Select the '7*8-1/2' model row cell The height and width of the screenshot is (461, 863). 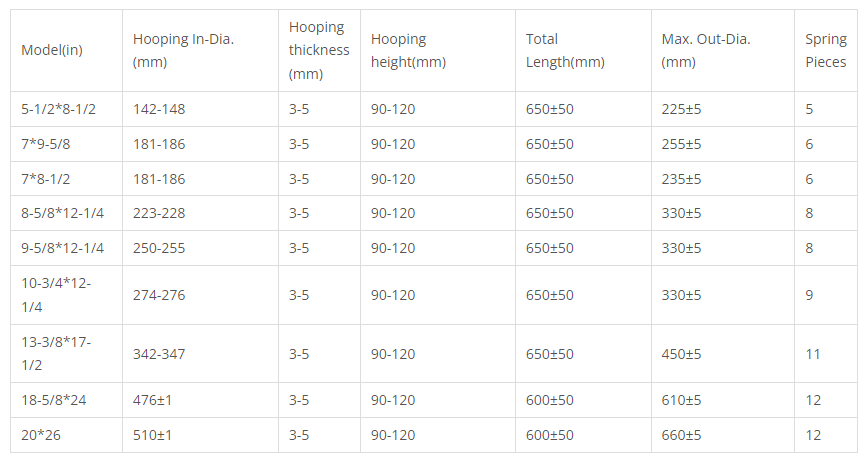point(44,179)
